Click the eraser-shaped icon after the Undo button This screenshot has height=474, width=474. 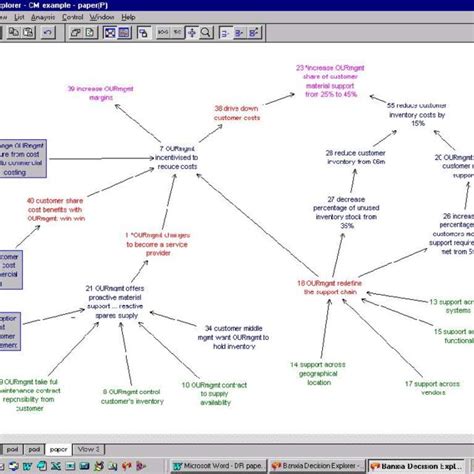point(76,33)
